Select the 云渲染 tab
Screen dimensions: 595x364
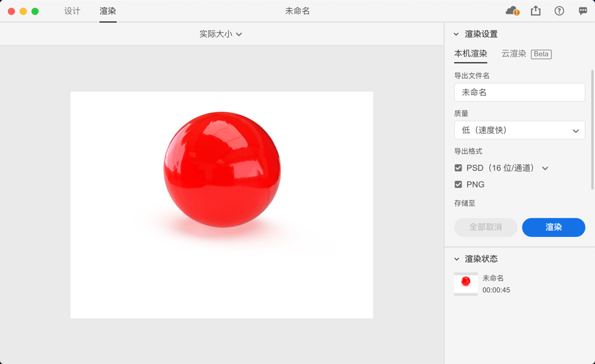[513, 54]
